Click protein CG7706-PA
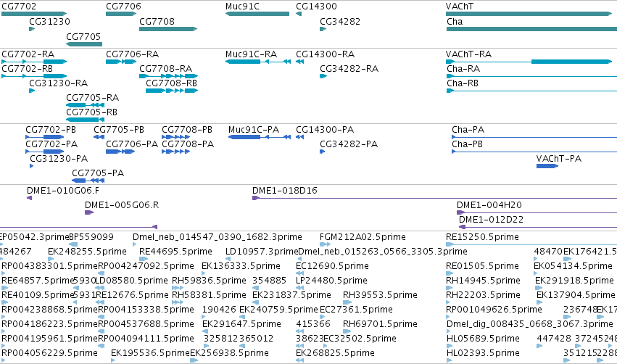 120,152
